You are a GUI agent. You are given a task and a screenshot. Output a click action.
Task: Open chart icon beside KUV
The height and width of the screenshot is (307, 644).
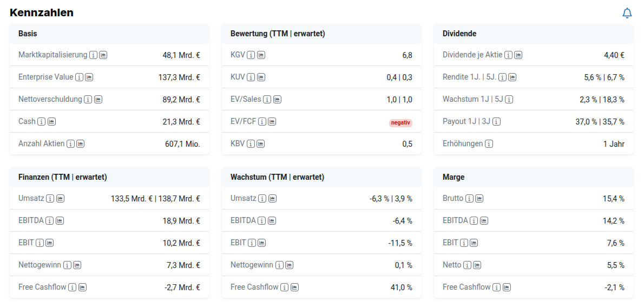261,77
